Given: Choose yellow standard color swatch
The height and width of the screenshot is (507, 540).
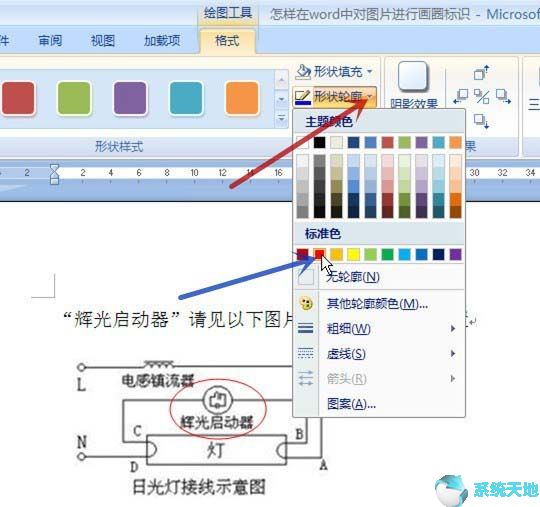Looking at the screenshot, I should tap(353, 255).
